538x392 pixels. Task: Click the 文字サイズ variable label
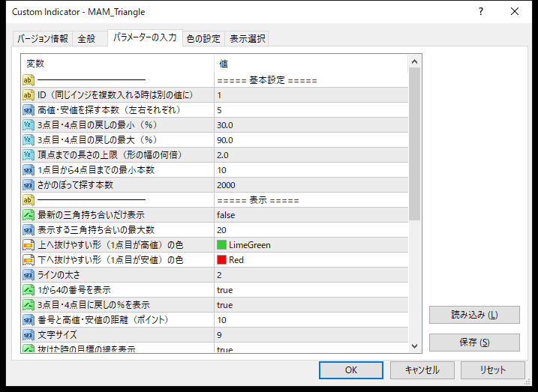[57, 335]
